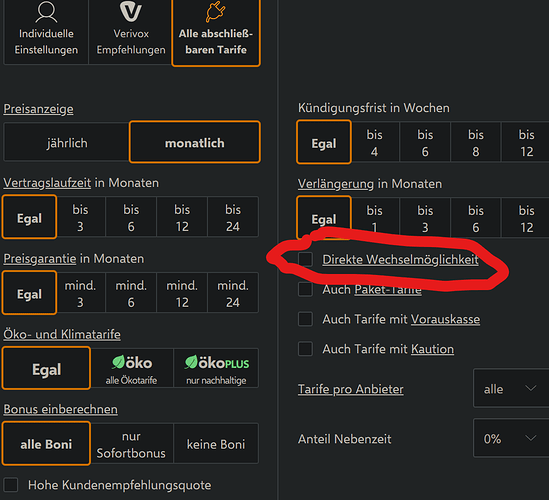The height and width of the screenshot is (500, 549).
Task: Select Individuelle Einstellungen user icon
Action: click(x=46, y=12)
